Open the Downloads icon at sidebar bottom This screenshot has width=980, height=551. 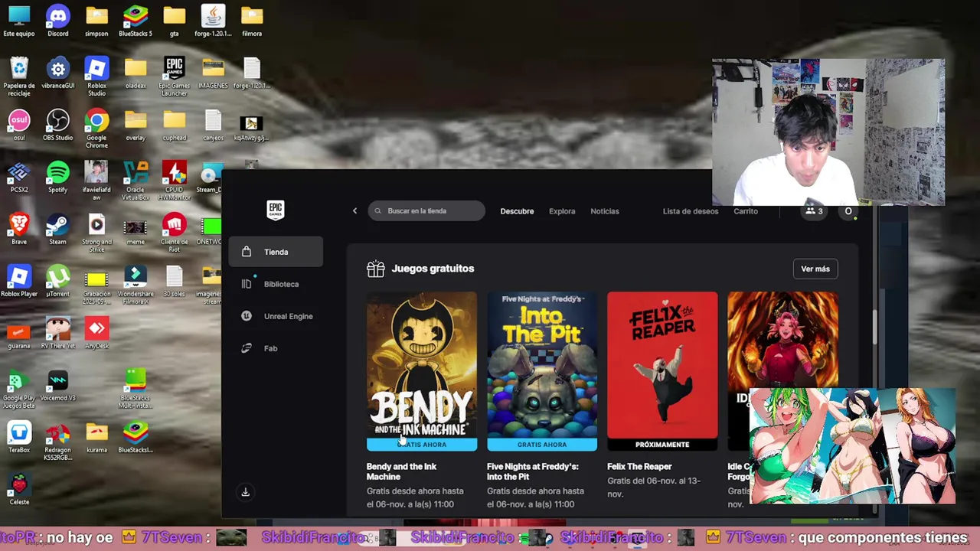[x=246, y=492]
